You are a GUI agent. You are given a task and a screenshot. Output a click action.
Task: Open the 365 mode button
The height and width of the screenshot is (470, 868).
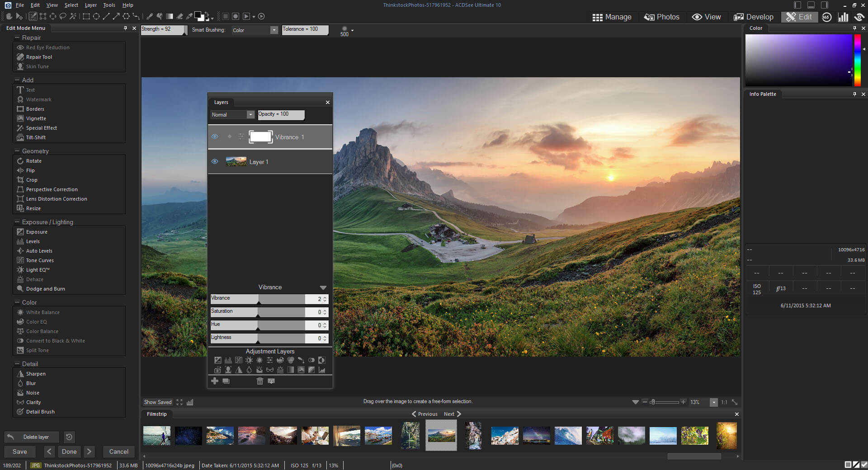click(x=827, y=17)
